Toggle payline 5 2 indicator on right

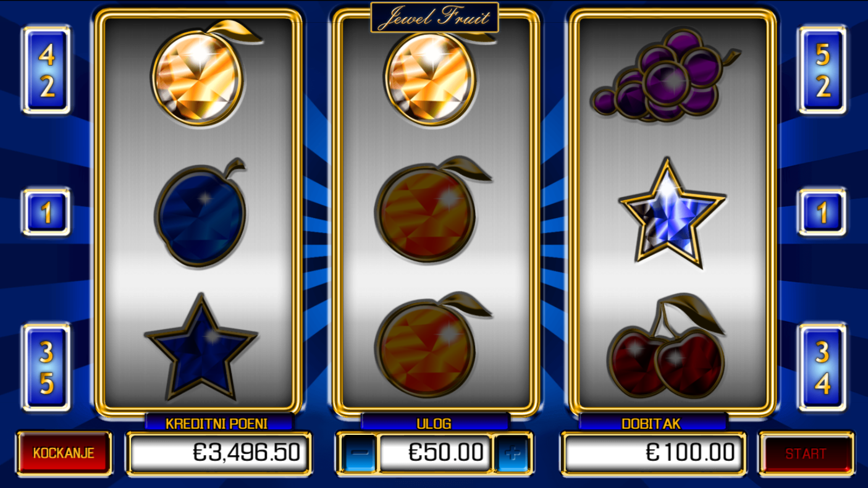822,70
